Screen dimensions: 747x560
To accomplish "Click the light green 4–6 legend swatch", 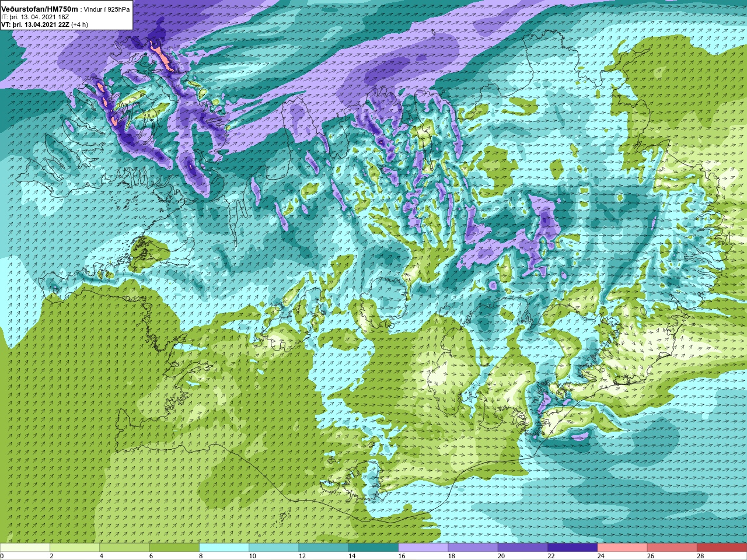I will click(x=124, y=548).
